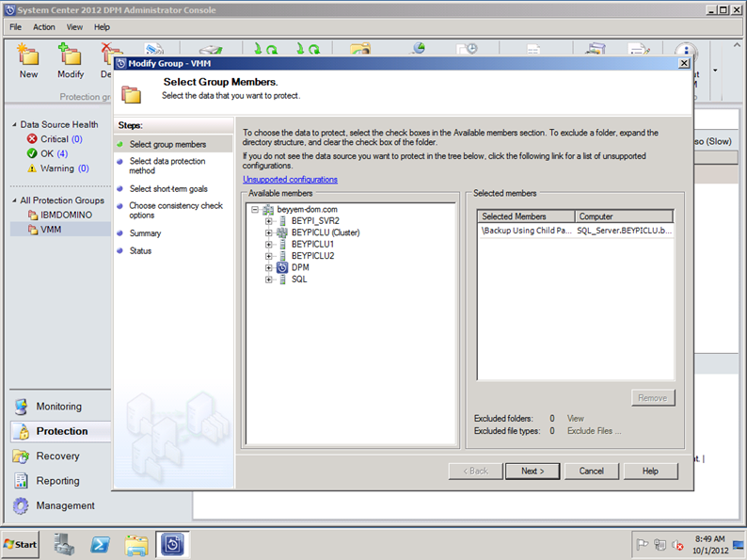
Task: Click the DPM server icon in tree
Action: 282,267
